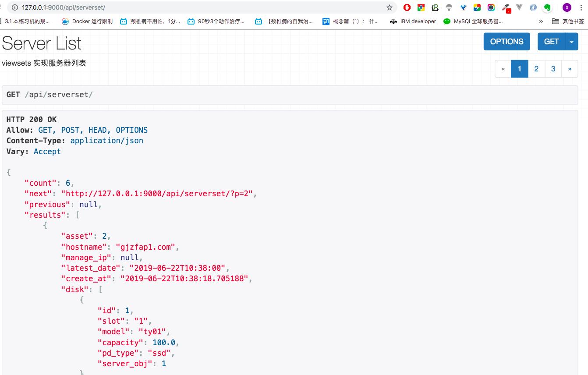Go to pagination page 3

(553, 69)
